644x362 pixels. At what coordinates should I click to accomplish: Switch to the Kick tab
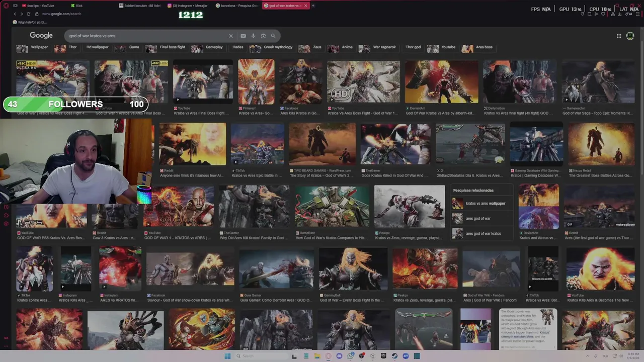coord(79,6)
